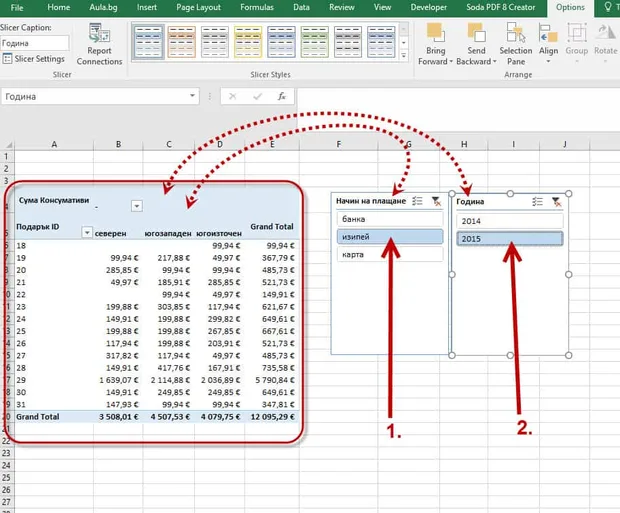The width and height of the screenshot is (620, 513).
Task: Switch to the Review tab
Action: (342, 8)
